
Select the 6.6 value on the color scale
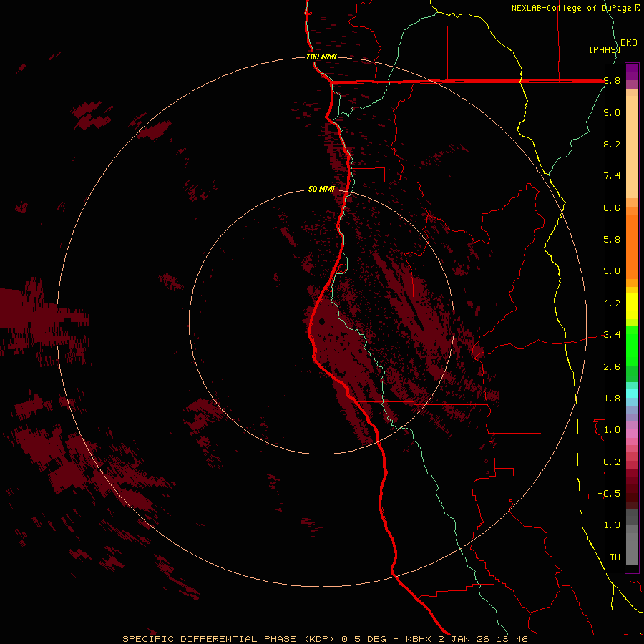coord(612,208)
